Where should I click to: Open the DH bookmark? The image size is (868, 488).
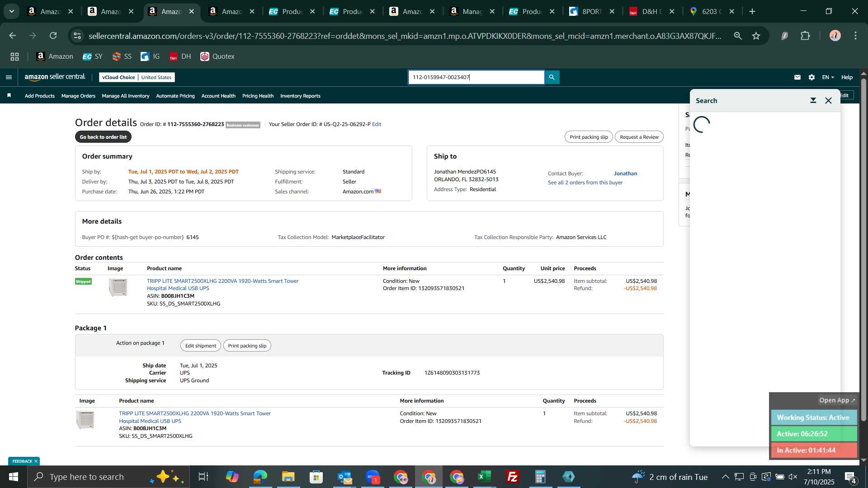180,56
